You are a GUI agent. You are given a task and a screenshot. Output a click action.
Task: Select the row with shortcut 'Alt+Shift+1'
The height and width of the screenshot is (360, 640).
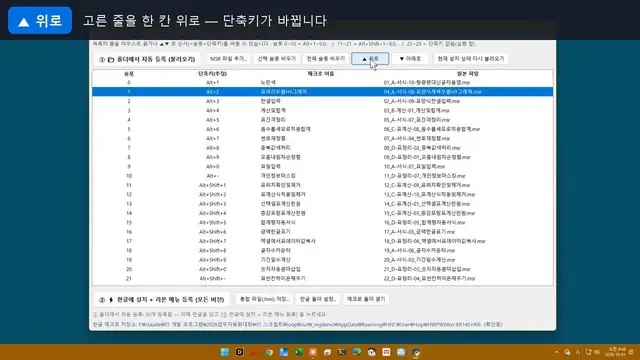pyautogui.click(x=322, y=185)
